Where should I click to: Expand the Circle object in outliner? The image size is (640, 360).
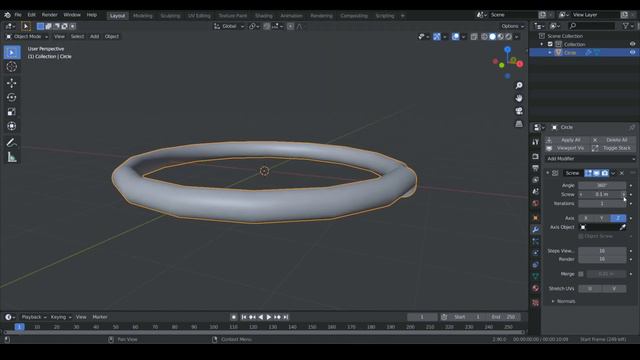pos(550,53)
